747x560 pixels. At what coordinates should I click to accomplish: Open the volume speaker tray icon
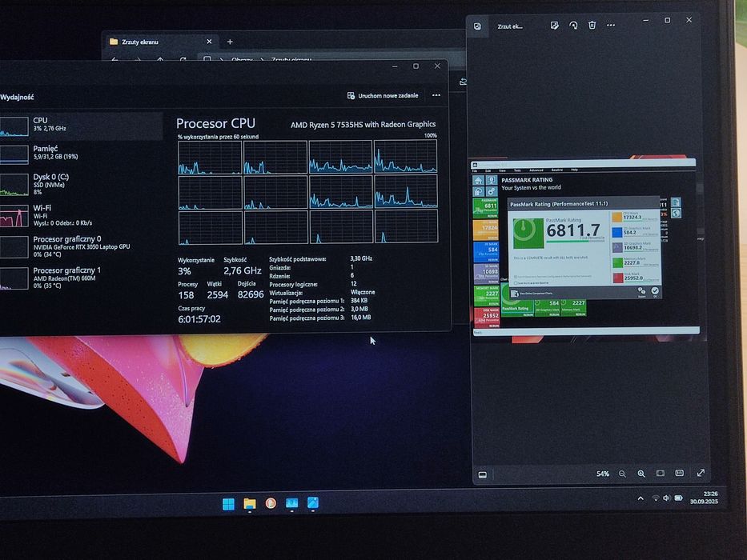[x=666, y=498]
